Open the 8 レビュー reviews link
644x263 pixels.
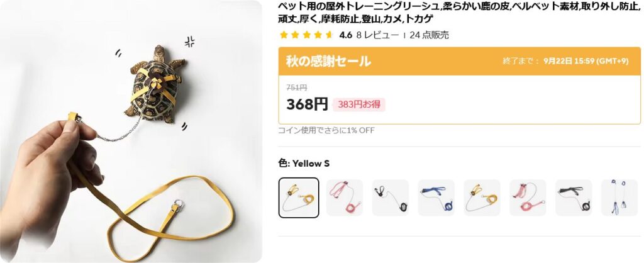point(377,35)
